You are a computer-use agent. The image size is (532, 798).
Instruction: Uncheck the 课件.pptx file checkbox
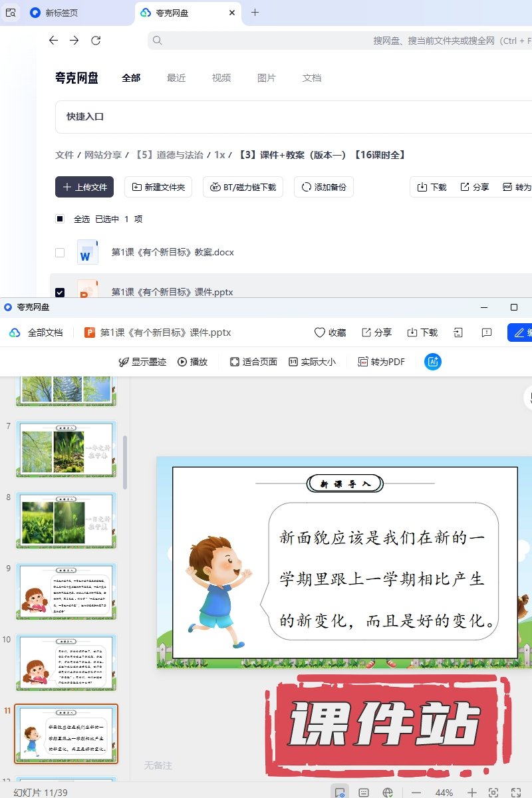[60, 292]
